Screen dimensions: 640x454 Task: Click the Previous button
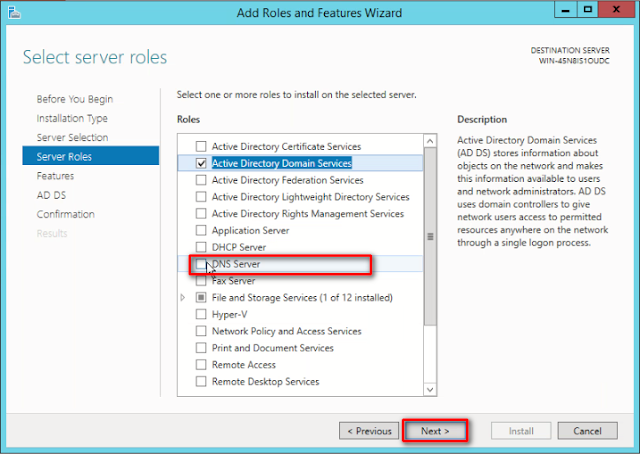click(x=369, y=431)
